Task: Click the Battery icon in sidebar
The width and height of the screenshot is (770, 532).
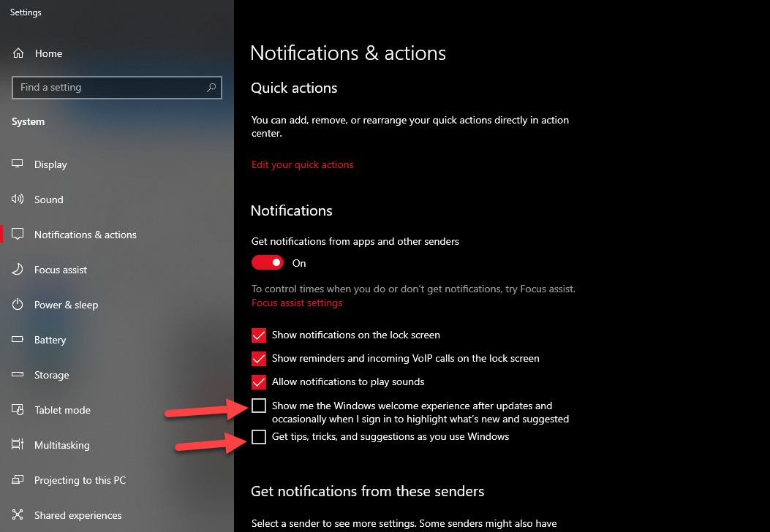Action: click(18, 340)
